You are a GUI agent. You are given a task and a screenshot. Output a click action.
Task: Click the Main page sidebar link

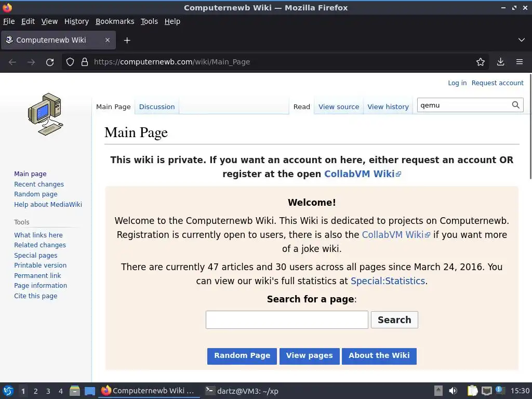30,174
